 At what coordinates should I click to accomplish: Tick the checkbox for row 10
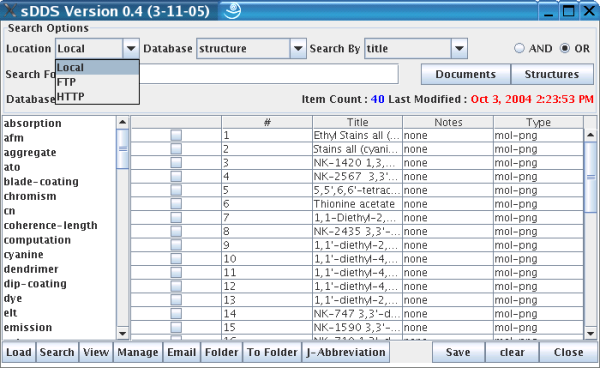(176, 259)
